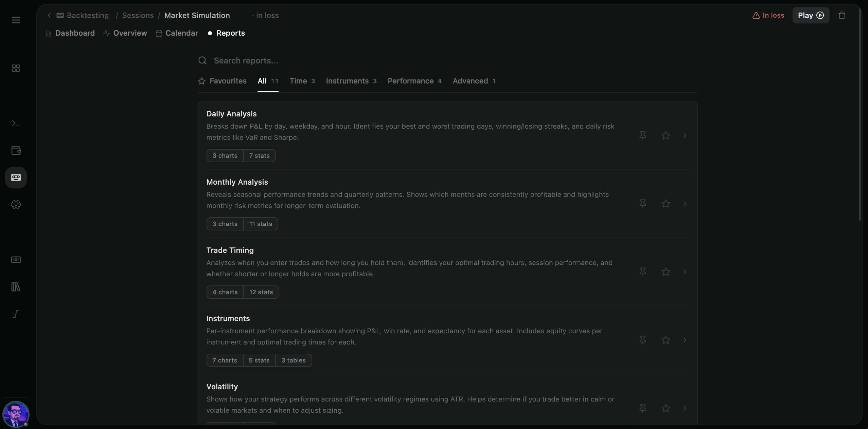Viewport: 868px width, 429px height.
Task: Open the hamburger menu in sidebar
Action: 16,20
